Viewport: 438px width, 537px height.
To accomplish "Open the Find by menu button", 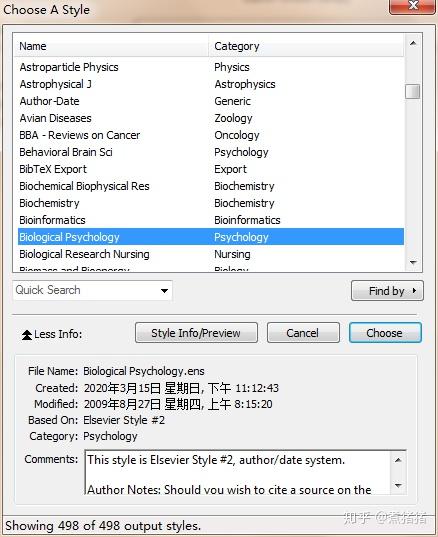I will click(387, 291).
